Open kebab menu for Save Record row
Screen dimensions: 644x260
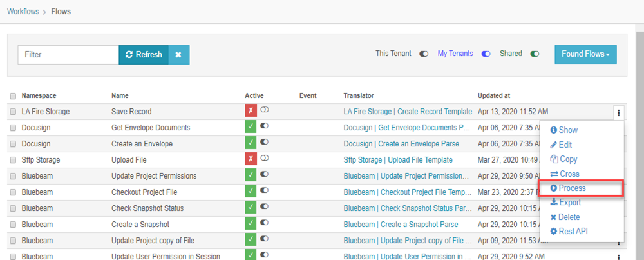pyautogui.click(x=618, y=112)
